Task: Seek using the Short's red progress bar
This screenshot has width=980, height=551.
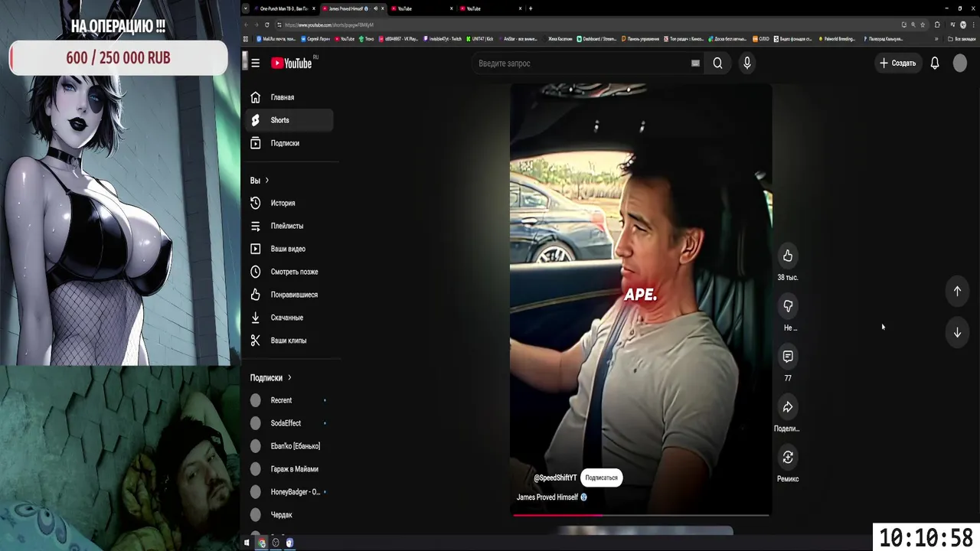Action: [641, 515]
